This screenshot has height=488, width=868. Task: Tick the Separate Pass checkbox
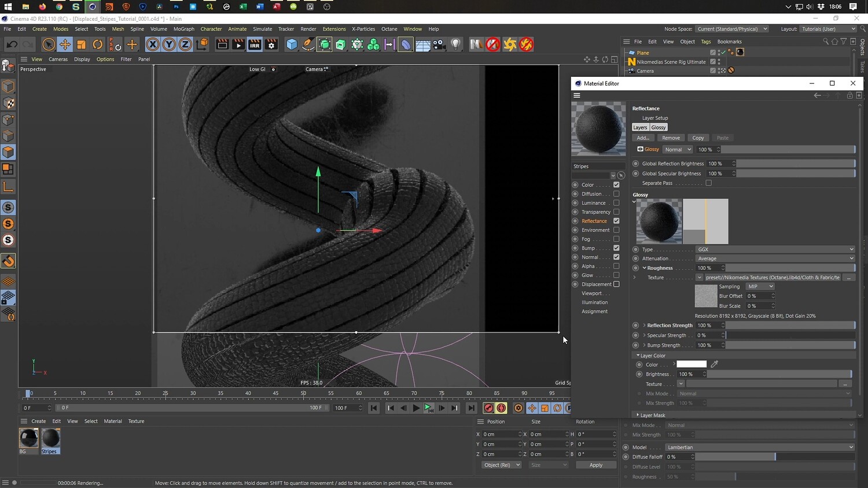(708, 183)
